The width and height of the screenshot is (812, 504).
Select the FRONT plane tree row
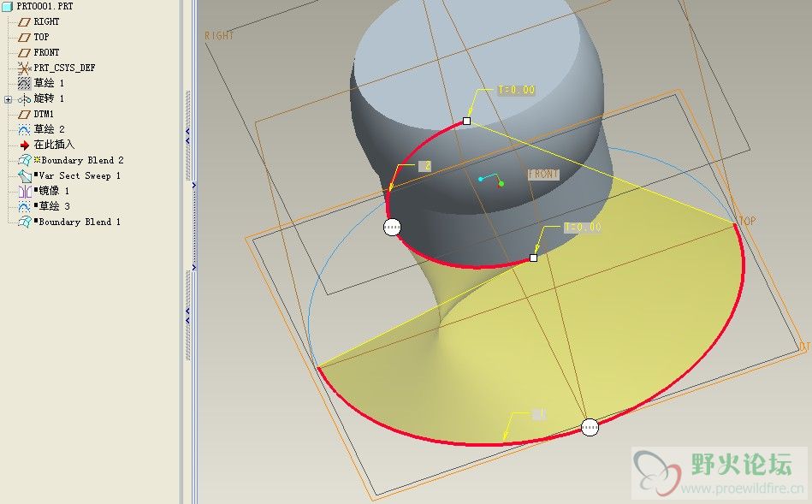[46, 52]
